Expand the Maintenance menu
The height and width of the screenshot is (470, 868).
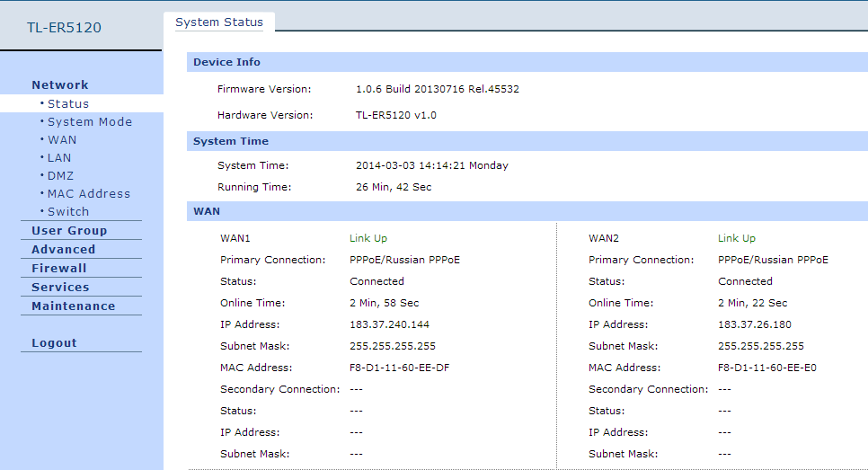(73, 306)
